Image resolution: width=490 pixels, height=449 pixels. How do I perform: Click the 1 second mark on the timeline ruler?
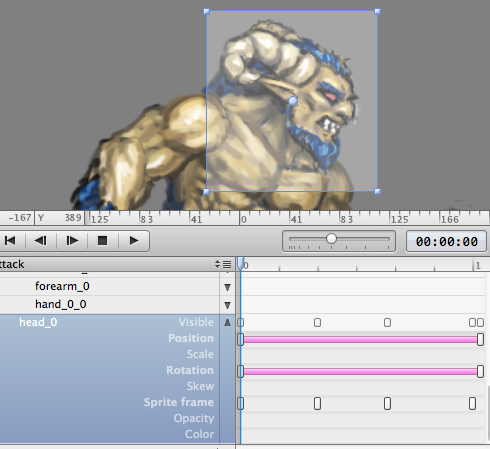478,265
